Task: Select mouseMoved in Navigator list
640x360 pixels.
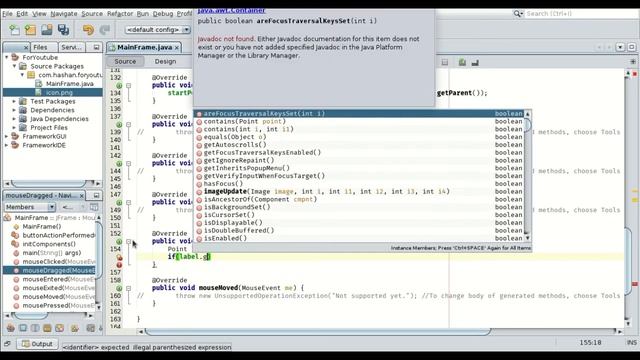Action: 58,297
